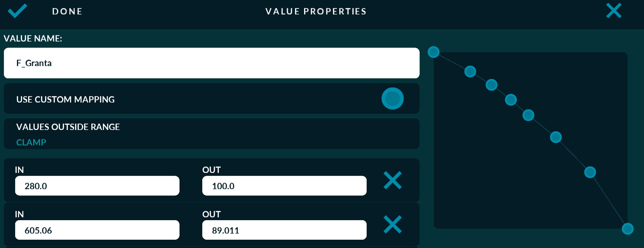Viewport: 644px width, 248px height.
Task: Click the OUT field showing 100.0
Action: point(284,186)
